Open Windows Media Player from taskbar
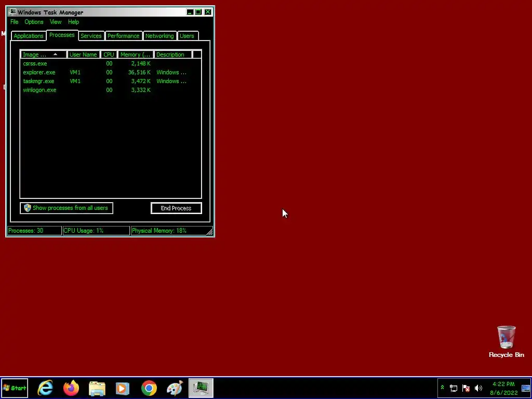 [123, 388]
